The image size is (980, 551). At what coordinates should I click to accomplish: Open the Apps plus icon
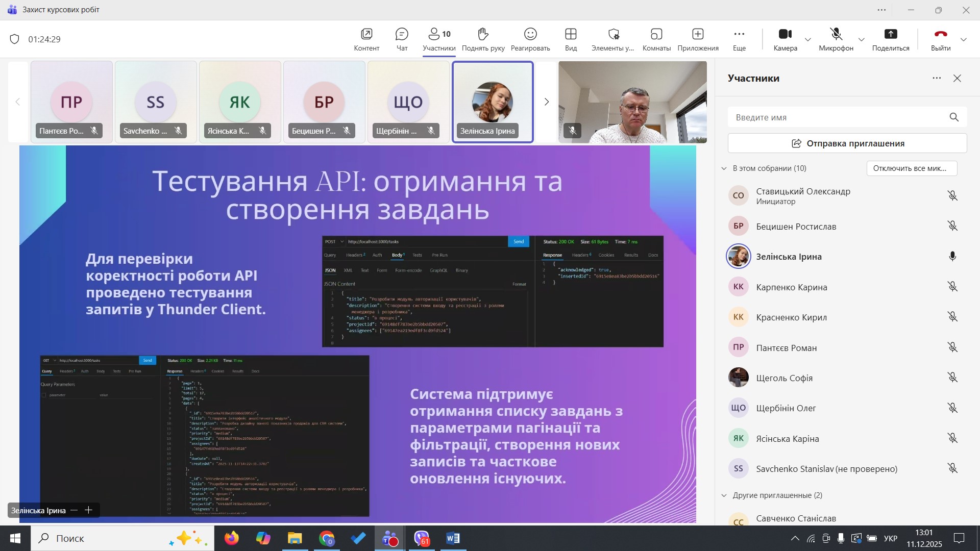698,34
